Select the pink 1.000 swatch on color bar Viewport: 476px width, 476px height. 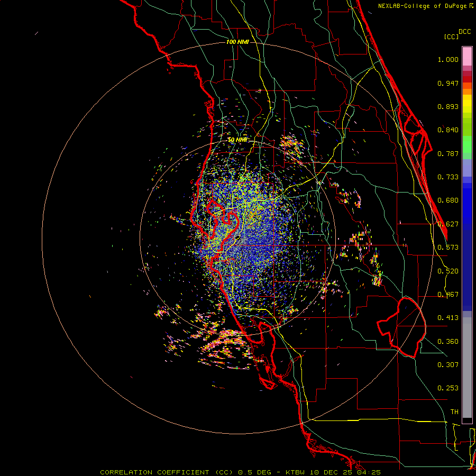tap(467, 57)
